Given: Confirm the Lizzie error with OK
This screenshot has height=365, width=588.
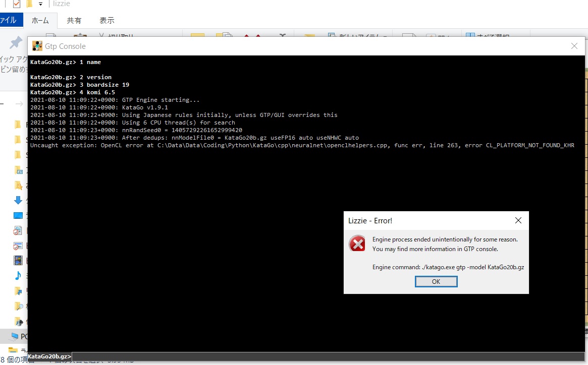Looking at the screenshot, I should click(436, 281).
